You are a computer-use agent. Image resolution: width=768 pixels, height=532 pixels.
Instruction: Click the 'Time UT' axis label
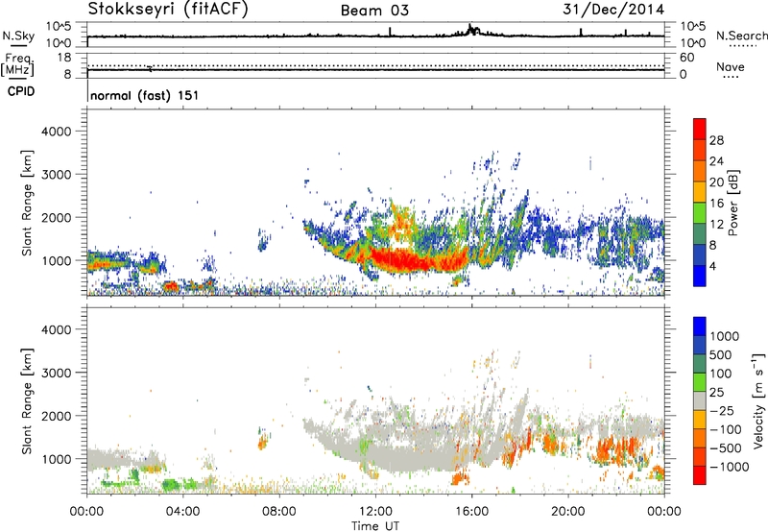375,526
